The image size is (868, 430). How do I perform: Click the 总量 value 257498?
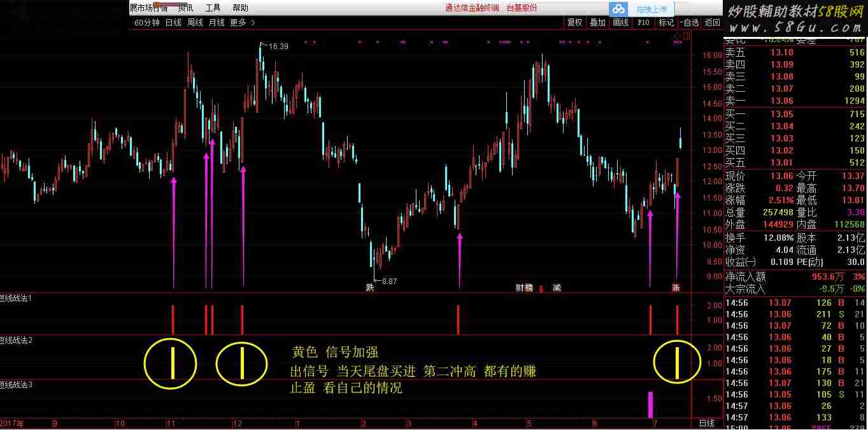coord(778,212)
